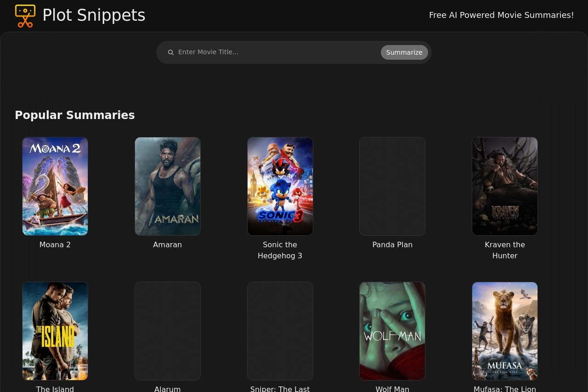This screenshot has height=392, width=588.
Task: Open the Amaran poster
Action: (x=168, y=186)
